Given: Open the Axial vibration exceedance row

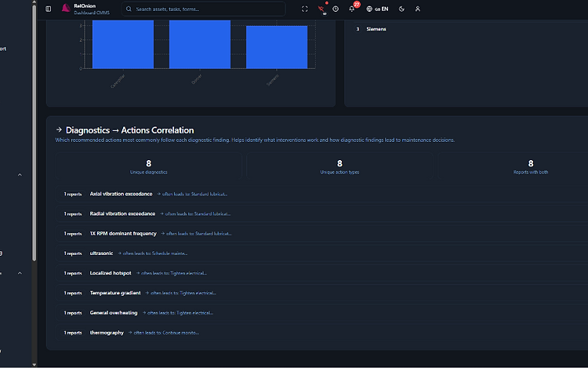Looking at the screenshot, I should [x=321, y=194].
